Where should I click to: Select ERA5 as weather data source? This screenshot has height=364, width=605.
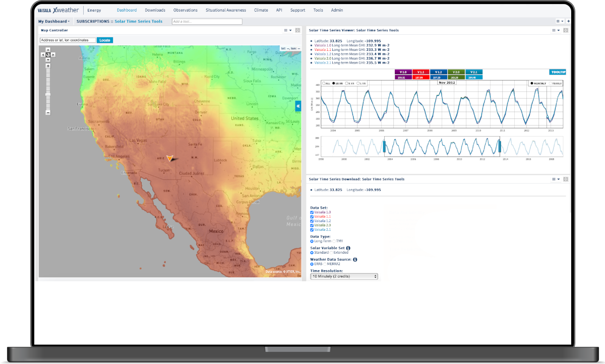click(312, 264)
